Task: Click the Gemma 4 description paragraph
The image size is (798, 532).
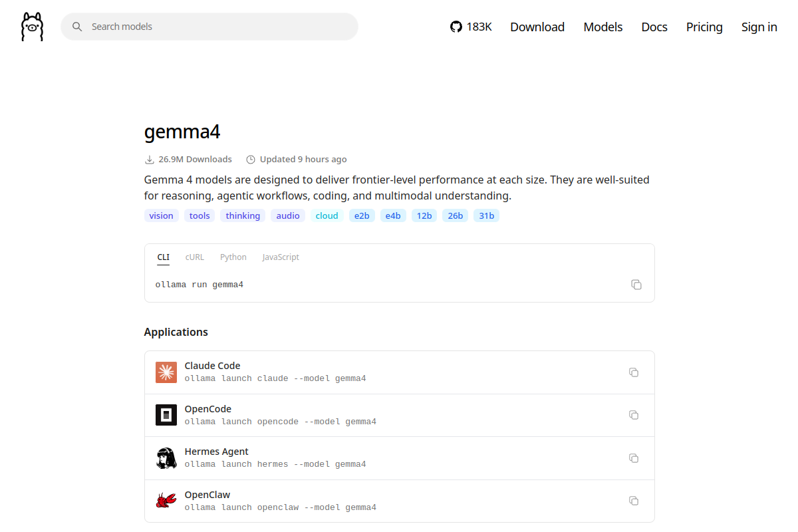Action: click(x=397, y=188)
